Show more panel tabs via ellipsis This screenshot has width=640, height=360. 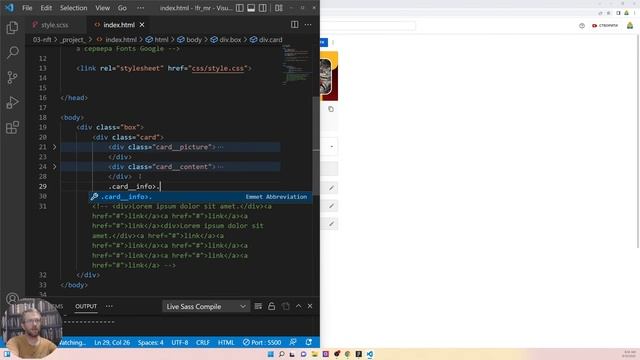pos(109,306)
